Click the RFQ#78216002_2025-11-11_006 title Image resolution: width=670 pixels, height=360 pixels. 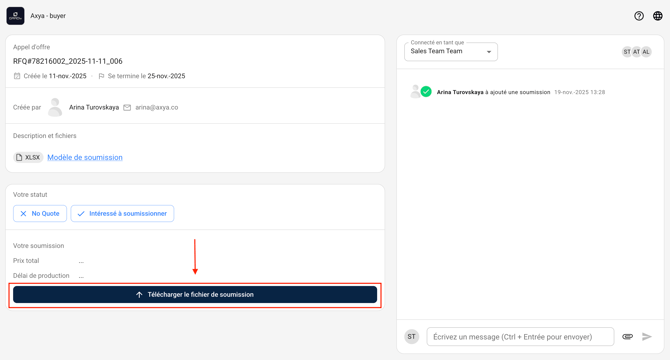(x=68, y=61)
